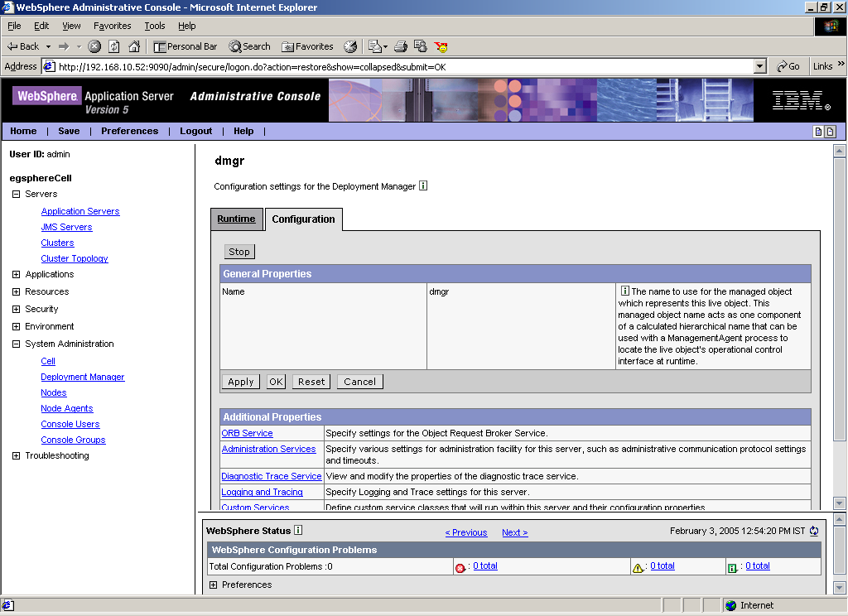Open the Edit menu
The image size is (848, 616).
(41, 26)
